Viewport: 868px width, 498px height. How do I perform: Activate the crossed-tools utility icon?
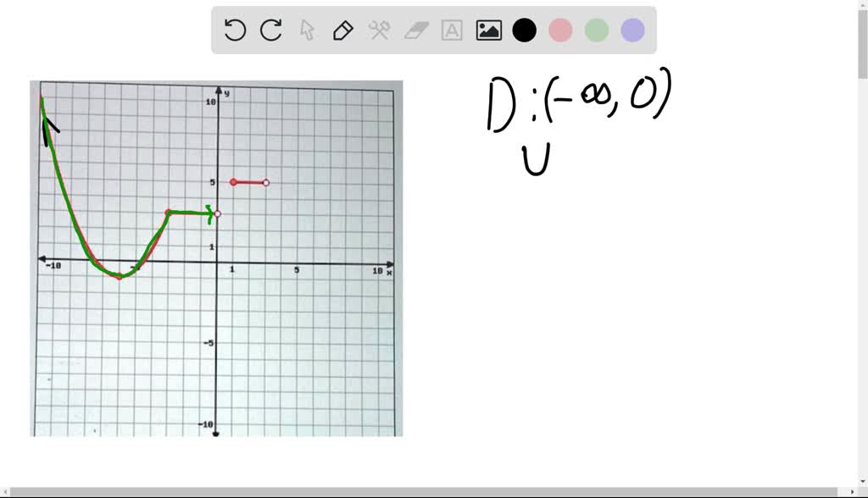pos(378,30)
